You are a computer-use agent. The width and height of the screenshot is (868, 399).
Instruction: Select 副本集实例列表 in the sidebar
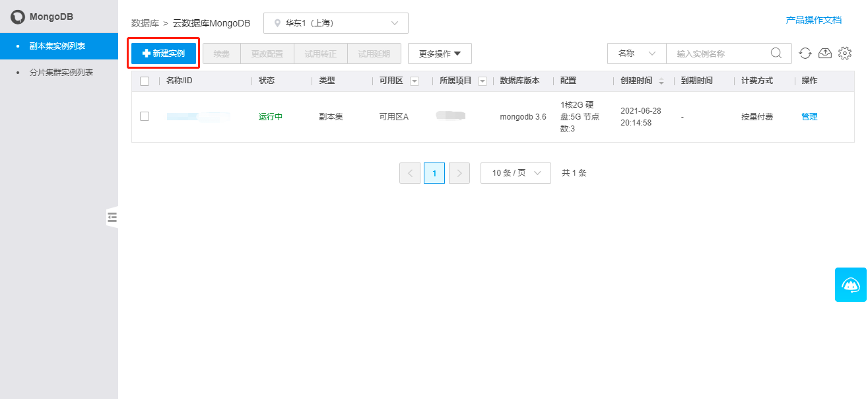57,46
